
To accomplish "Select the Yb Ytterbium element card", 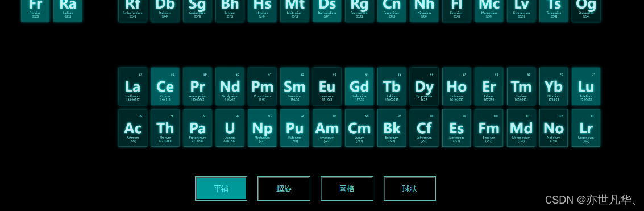I will coord(554,86).
